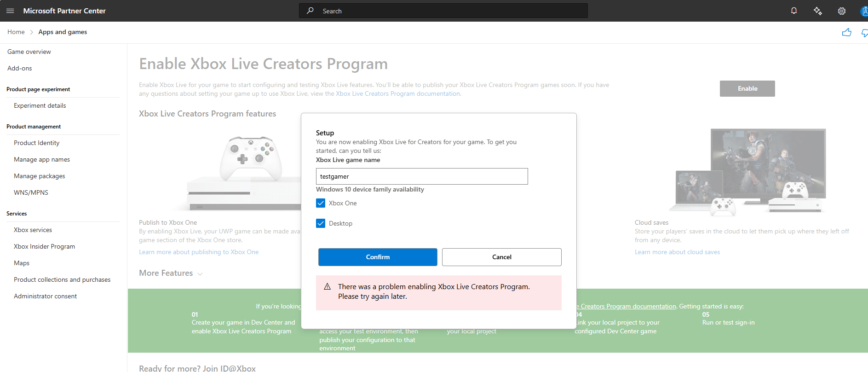The height and width of the screenshot is (372, 868).
Task: Open the Copilot sparkle icon
Action: (818, 11)
